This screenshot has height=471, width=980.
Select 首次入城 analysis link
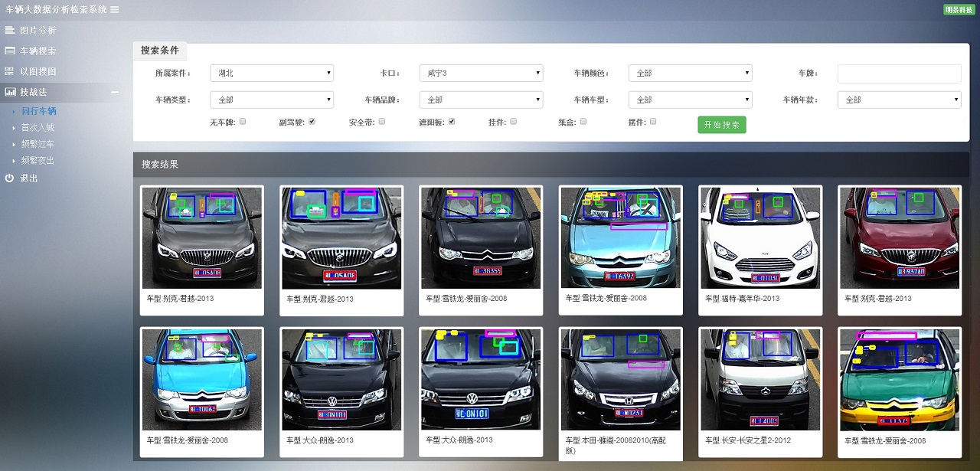pos(39,127)
